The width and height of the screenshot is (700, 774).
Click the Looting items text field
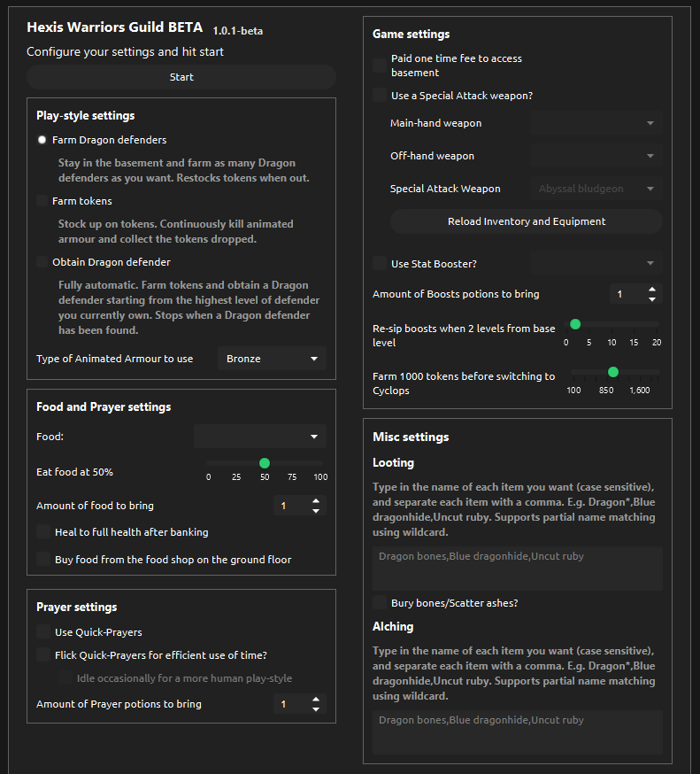pyautogui.click(x=518, y=569)
